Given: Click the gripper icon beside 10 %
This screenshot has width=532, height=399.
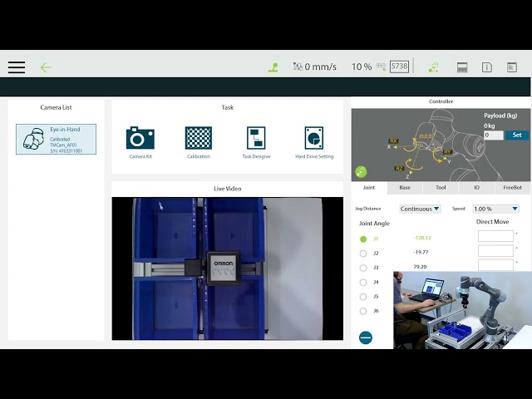Looking at the screenshot, I should 381,66.
